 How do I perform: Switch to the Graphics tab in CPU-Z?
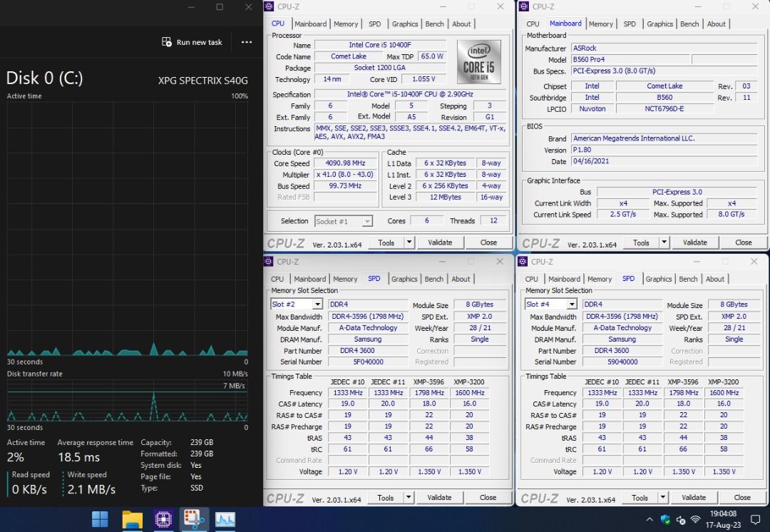click(404, 24)
